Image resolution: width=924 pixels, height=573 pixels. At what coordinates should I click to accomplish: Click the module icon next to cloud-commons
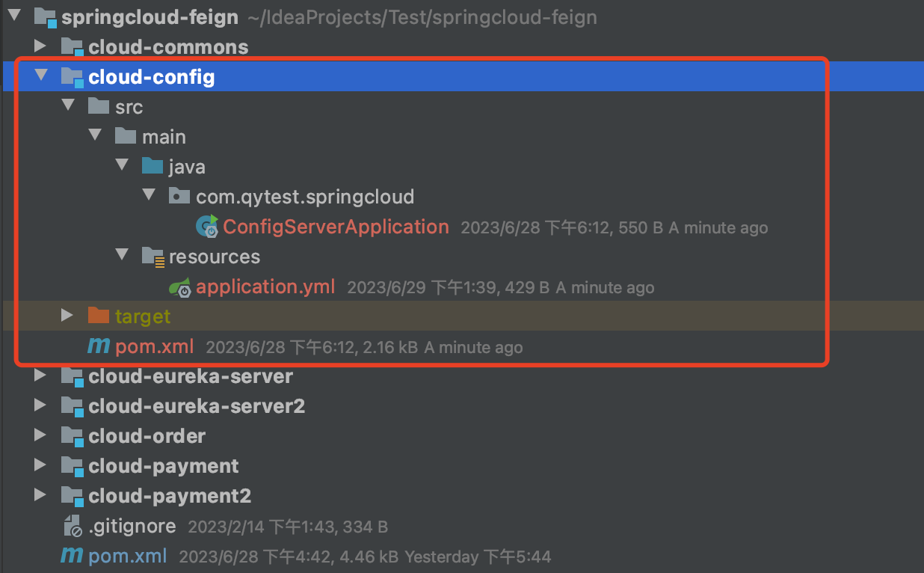tap(73, 46)
